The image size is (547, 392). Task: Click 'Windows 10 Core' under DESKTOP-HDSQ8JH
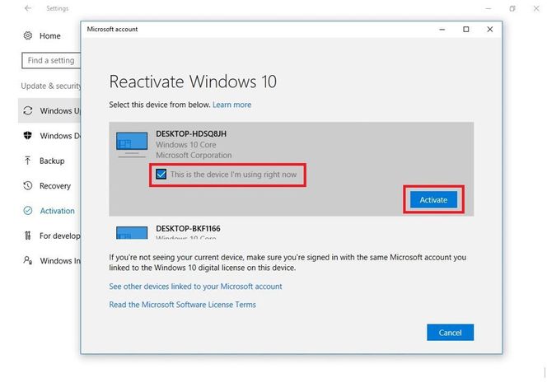coord(186,144)
